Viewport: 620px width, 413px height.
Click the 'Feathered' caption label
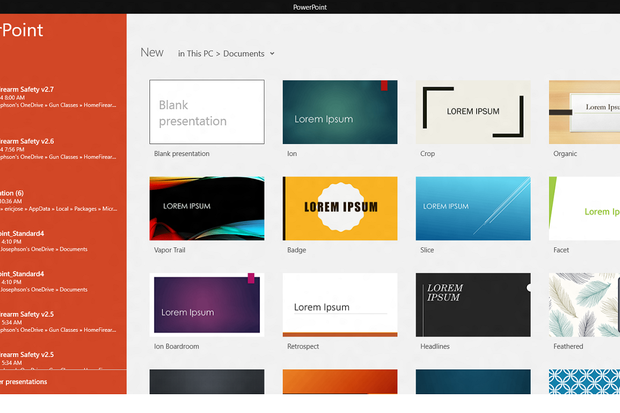coord(568,346)
